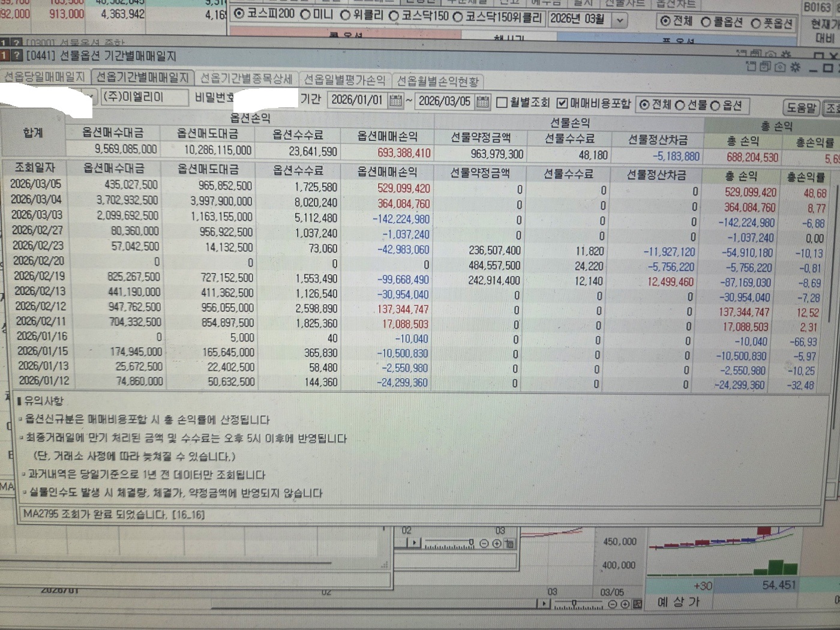Click the start date field 2026/01/01
The width and height of the screenshot is (840, 630).
(x=356, y=100)
